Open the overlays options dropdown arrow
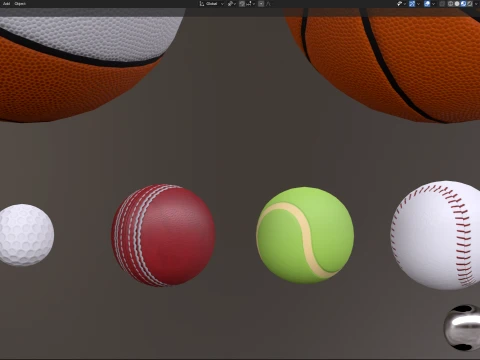This screenshot has height=360, width=480. [433, 4]
